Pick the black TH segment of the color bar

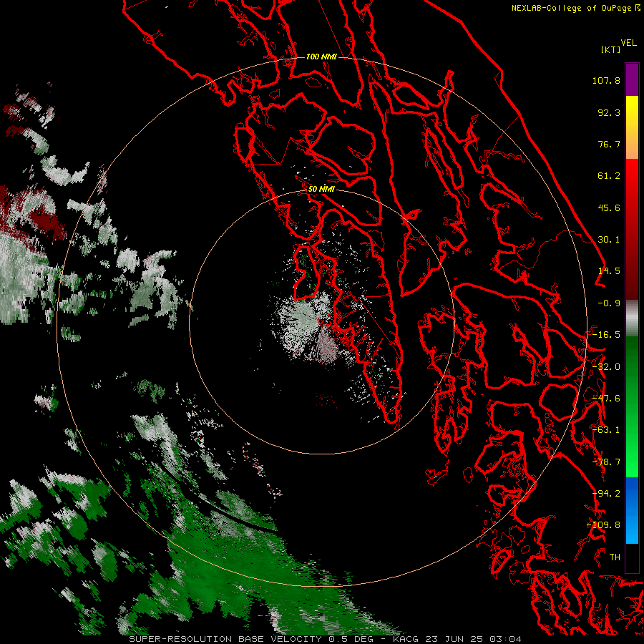point(632,558)
